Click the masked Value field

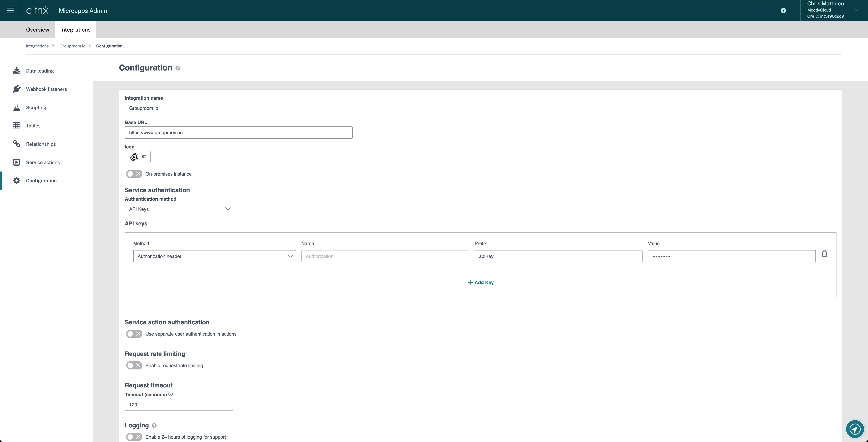[x=732, y=256]
